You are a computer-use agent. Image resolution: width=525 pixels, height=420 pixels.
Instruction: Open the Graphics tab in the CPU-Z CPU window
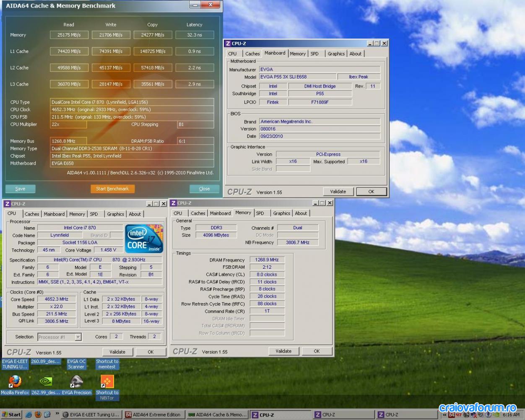[116, 214]
